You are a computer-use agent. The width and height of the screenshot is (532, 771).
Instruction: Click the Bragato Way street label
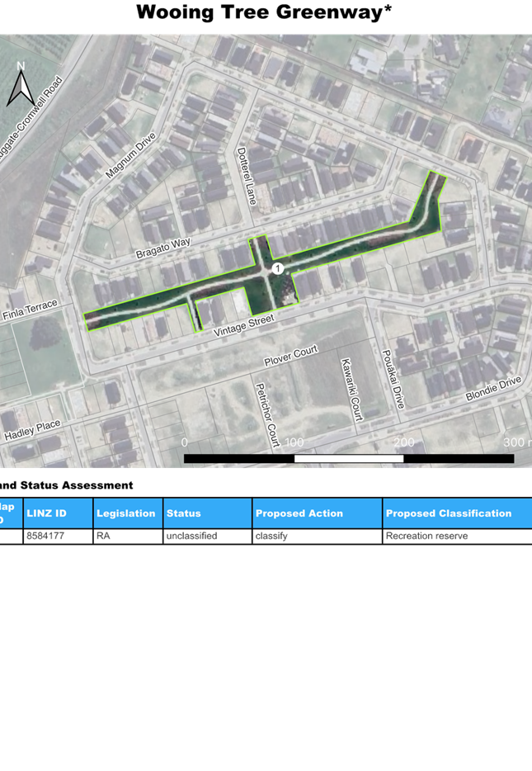(x=163, y=246)
